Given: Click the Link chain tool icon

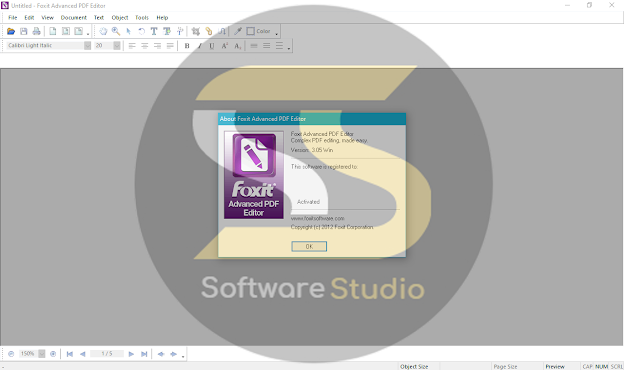Looking at the screenshot, I should point(209,31).
